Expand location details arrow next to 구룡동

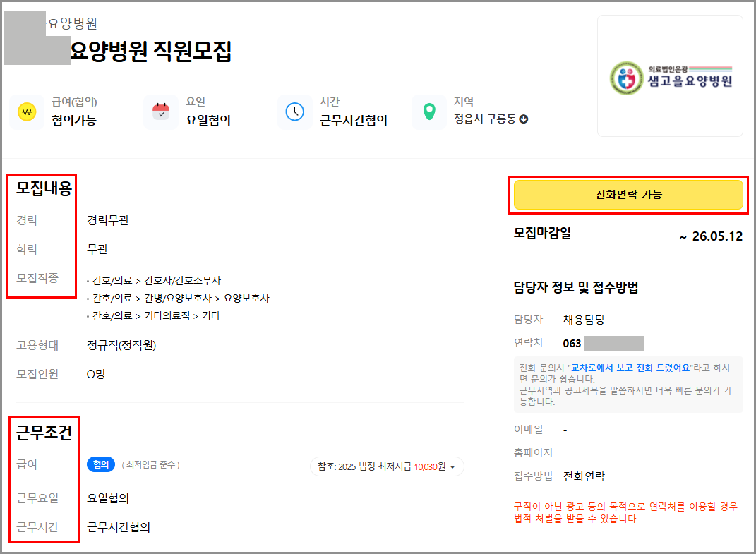(522, 120)
